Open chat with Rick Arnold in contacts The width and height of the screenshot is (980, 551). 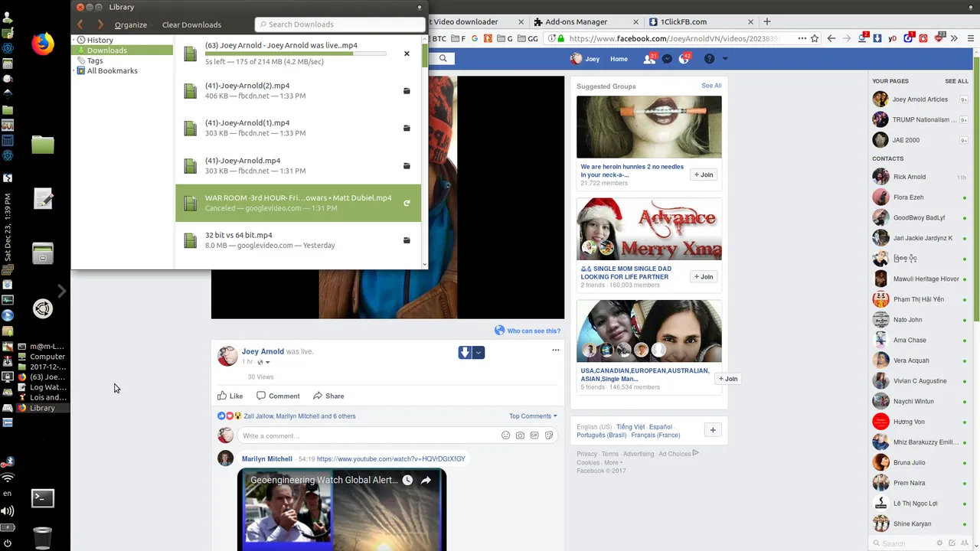pos(920,177)
